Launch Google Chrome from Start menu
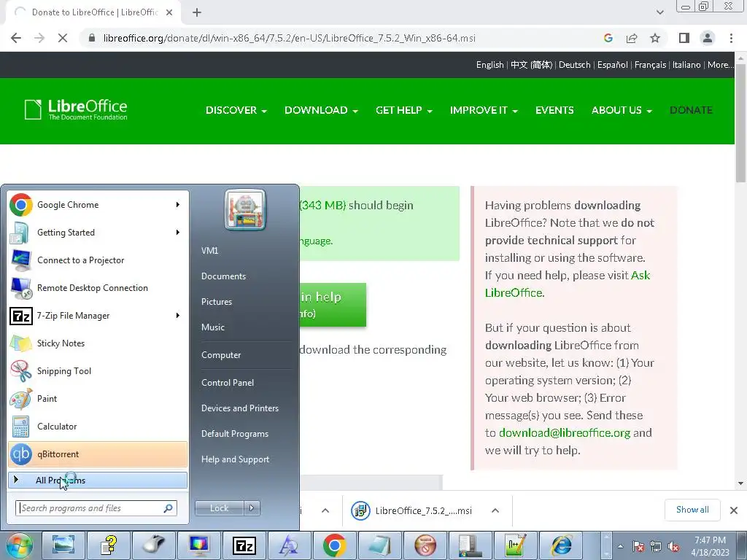747x560 pixels. (98, 205)
